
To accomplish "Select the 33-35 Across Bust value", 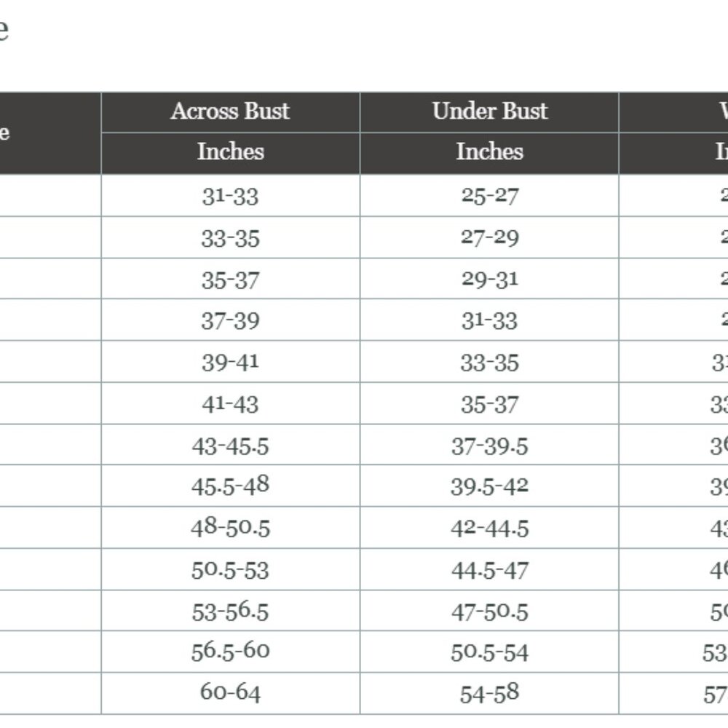I will point(230,238).
